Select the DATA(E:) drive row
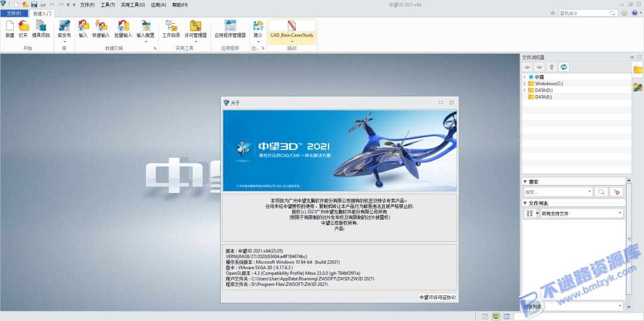 point(577,96)
